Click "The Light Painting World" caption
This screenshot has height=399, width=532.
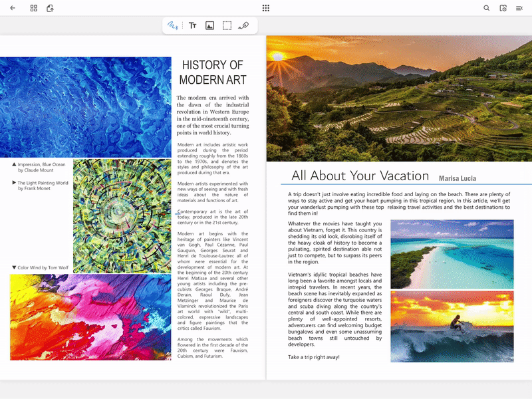coord(40,186)
